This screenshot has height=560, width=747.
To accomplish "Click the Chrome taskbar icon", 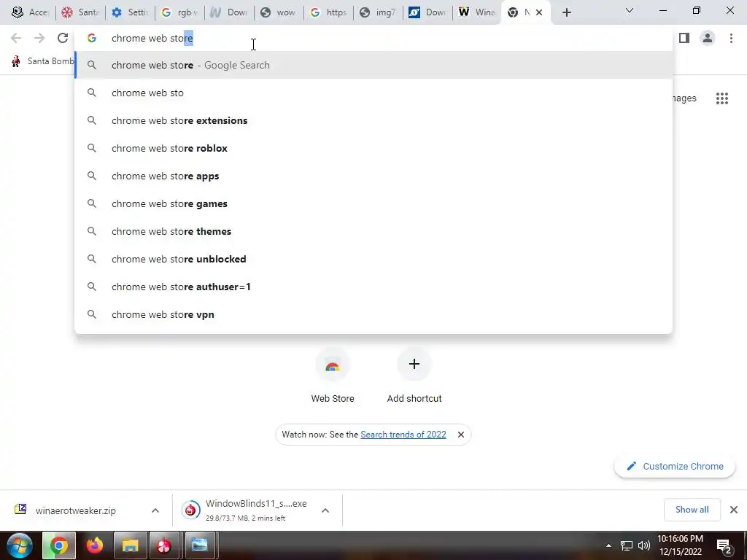I will point(59,545).
